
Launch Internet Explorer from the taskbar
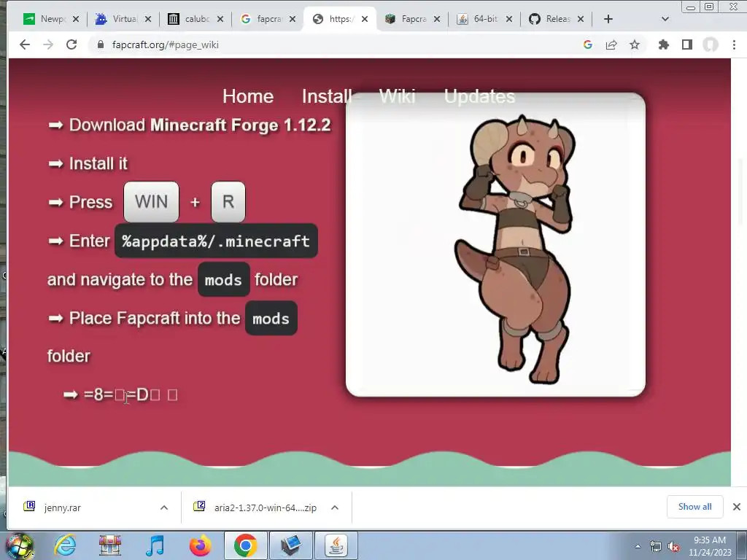click(x=64, y=545)
